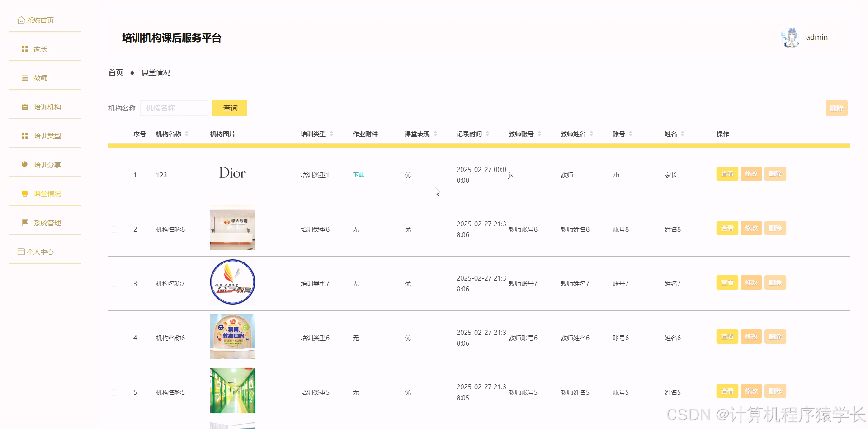868x429 pixels.
Task: Click the 教师账号8 cell
Action: [523, 229]
